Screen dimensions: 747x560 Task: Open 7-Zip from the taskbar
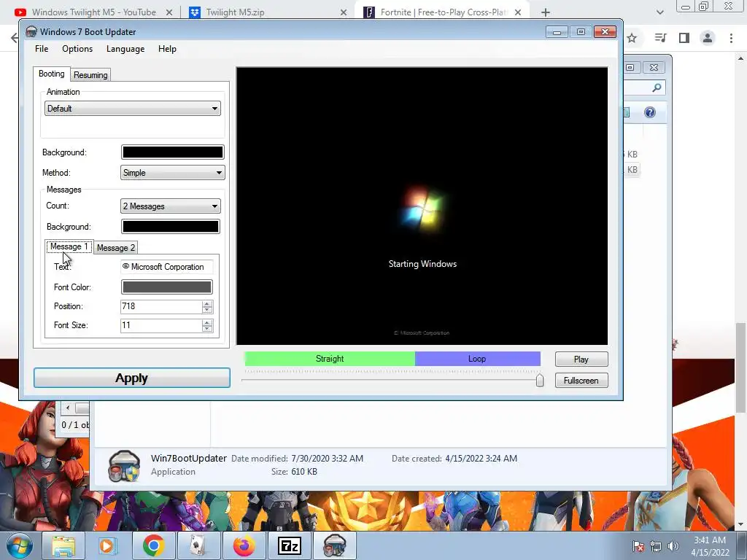289,545
